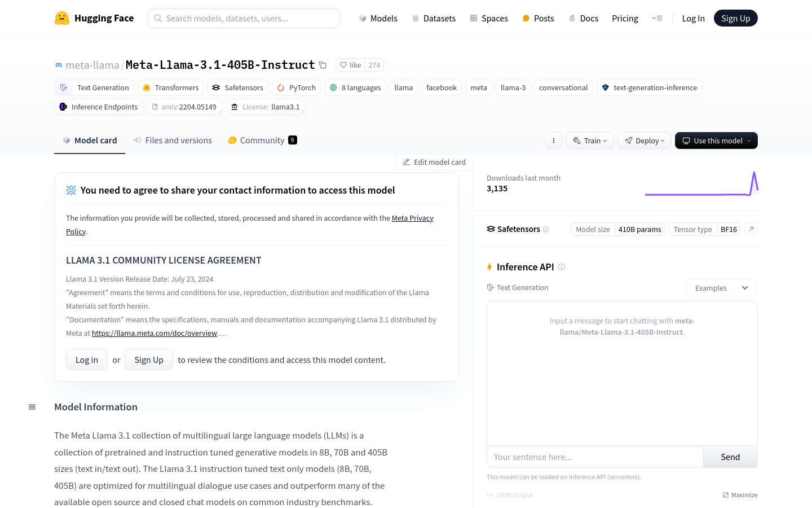The width and height of the screenshot is (812, 508).
Task: Click the Send button
Action: (x=730, y=457)
